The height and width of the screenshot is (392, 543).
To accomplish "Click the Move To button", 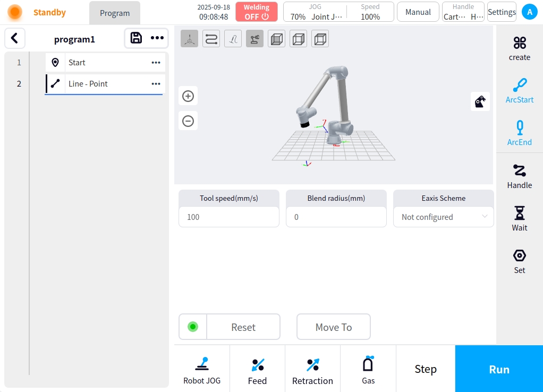I will click(333, 327).
